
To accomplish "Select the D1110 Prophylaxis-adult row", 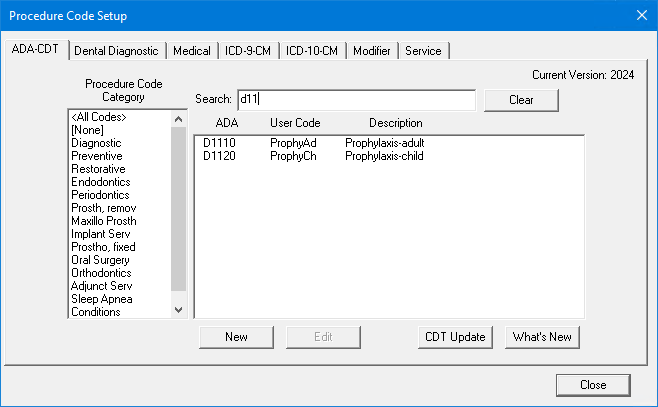I will tap(315, 144).
